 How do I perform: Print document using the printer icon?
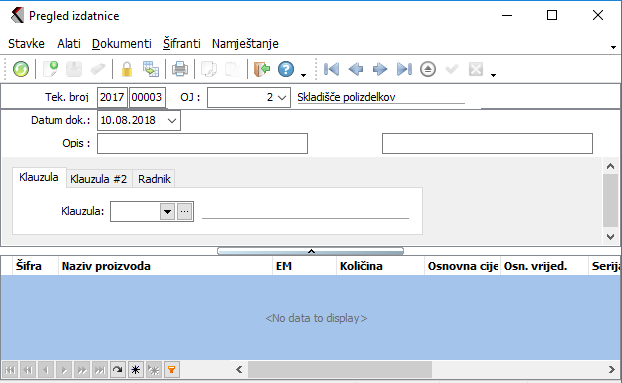point(180,69)
